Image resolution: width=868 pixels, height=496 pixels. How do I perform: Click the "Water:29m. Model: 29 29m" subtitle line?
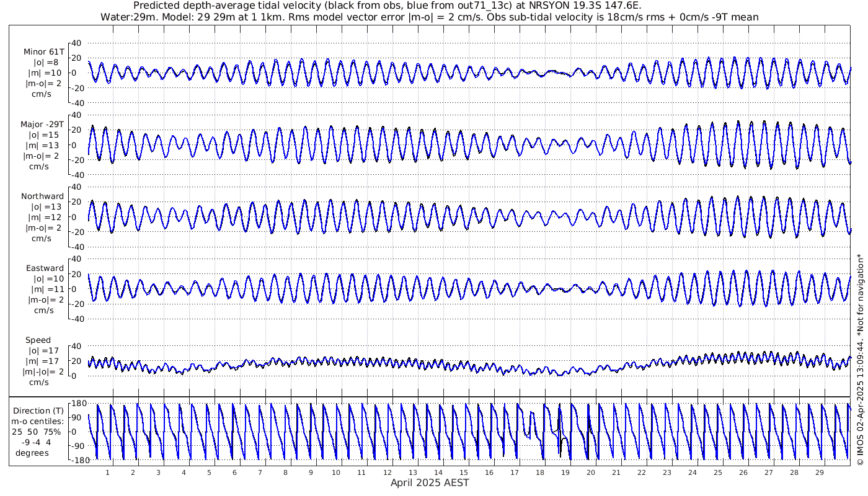[430, 17]
